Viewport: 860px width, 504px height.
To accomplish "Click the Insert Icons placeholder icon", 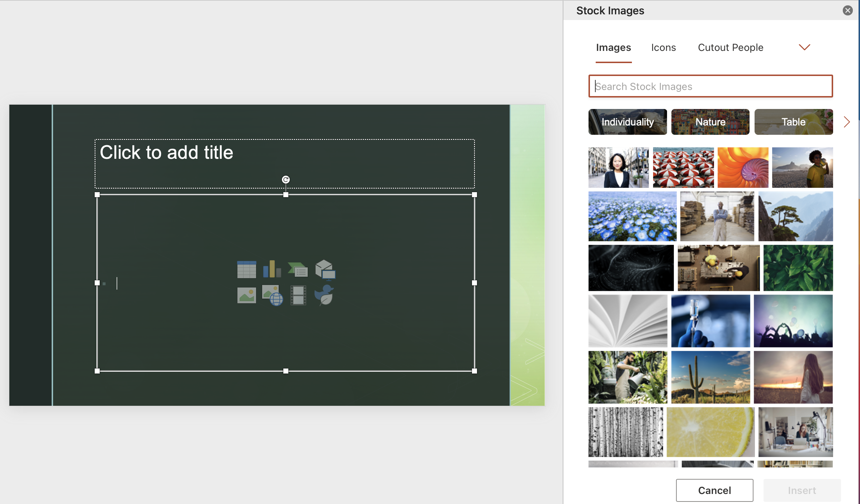I will point(324,295).
